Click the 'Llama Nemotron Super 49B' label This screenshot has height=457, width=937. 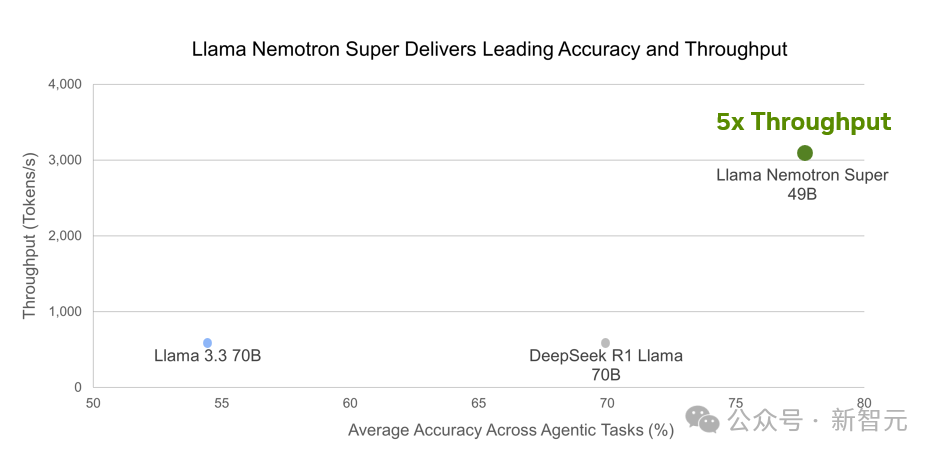tap(802, 185)
